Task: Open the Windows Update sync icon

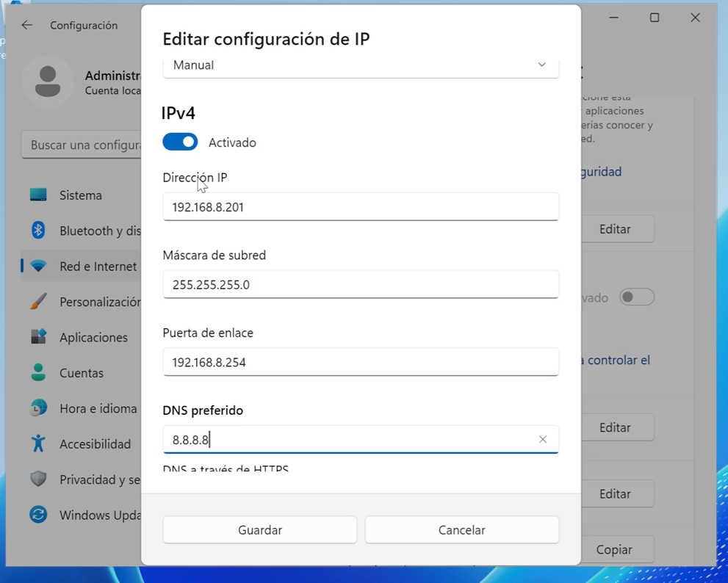Action: click(38, 515)
